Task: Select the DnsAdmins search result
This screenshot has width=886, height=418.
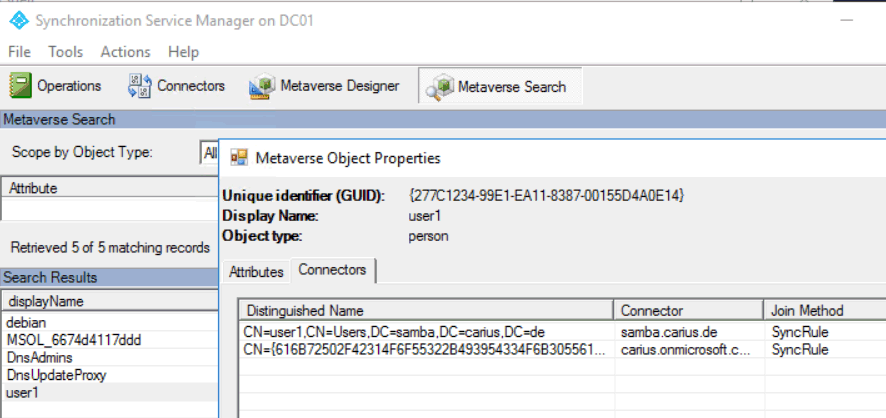Action: [110, 358]
